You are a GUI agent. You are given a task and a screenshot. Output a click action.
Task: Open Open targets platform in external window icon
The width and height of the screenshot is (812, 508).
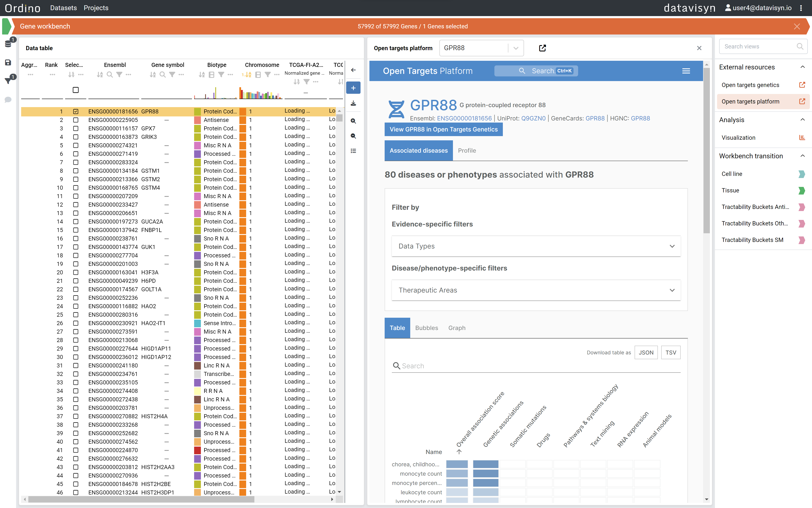(542, 48)
